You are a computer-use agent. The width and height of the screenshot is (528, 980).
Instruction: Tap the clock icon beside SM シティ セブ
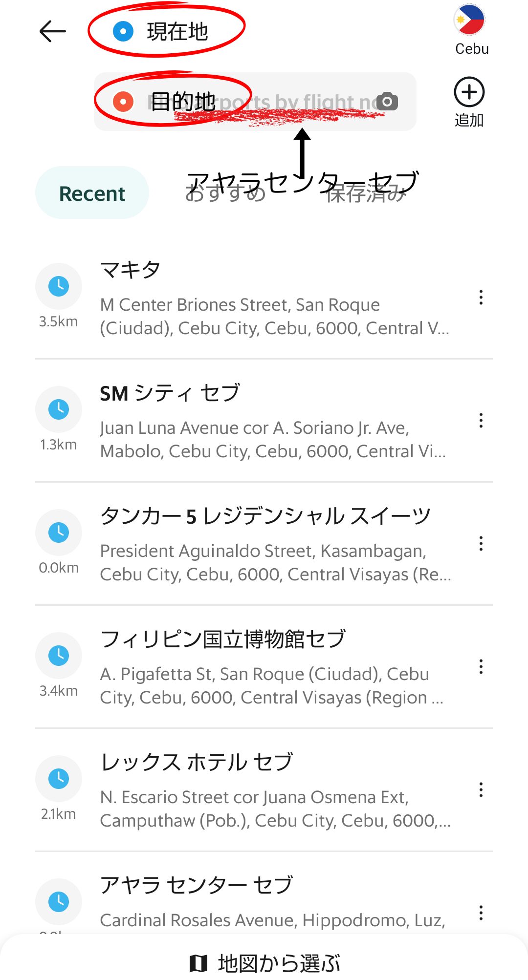(x=59, y=409)
